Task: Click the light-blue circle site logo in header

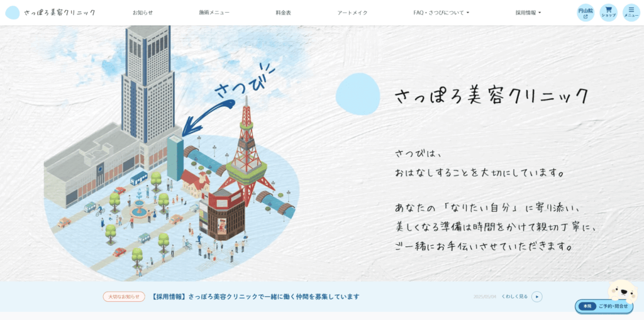Action: [13, 13]
